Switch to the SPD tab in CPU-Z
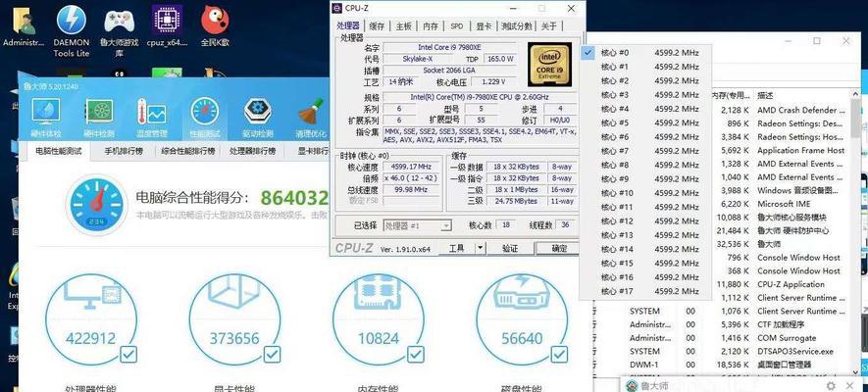This screenshot has width=868, height=392. pyautogui.click(x=457, y=26)
